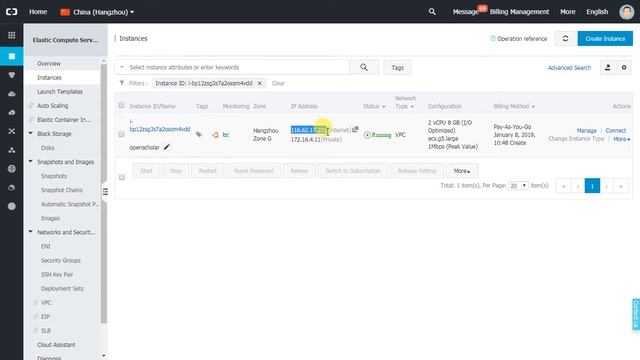Click the Create Instance button
640x360 pixels.
click(605, 38)
